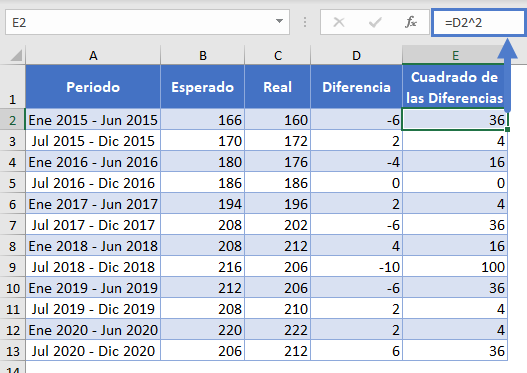Select cell Ene 2019 - Jun 2019
Viewport: 527px width, 373px height.
click(93, 288)
